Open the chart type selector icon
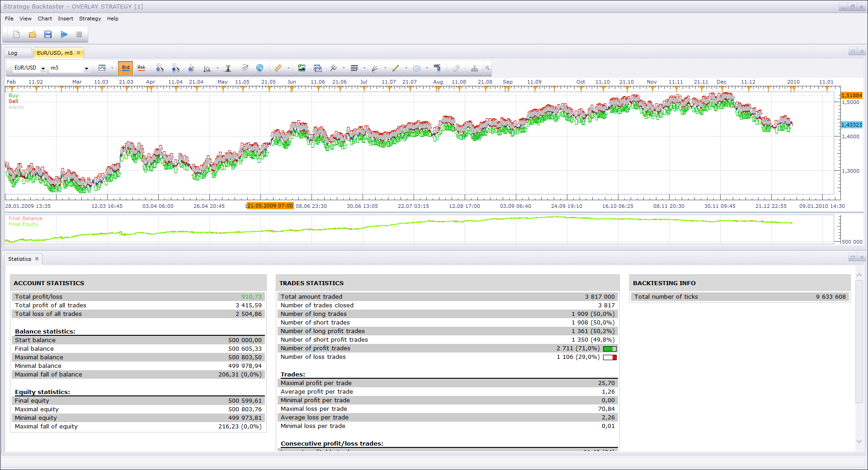The height and width of the screenshot is (470, 868). [x=102, y=68]
